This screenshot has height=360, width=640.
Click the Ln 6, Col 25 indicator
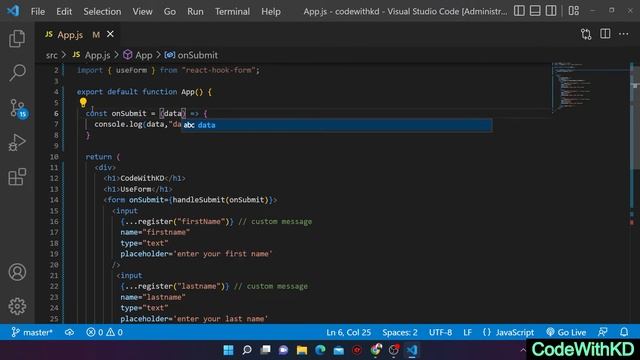pyautogui.click(x=349, y=332)
